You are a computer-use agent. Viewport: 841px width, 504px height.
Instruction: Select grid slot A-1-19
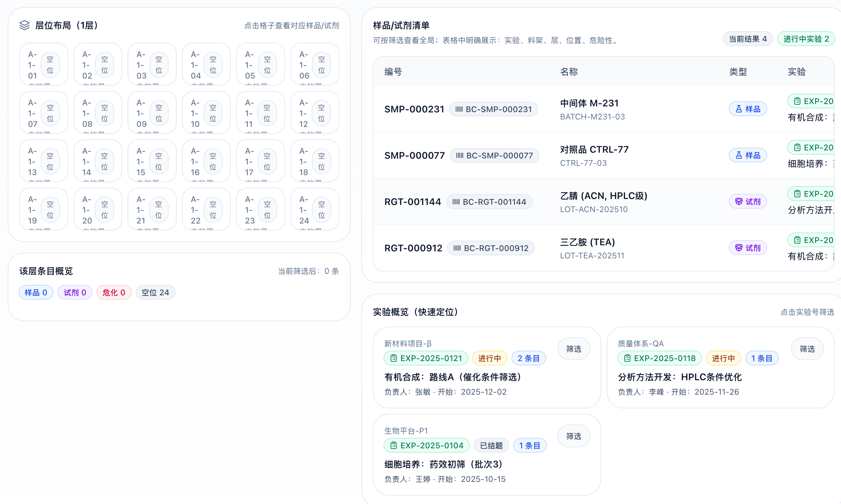pos(44,209)
